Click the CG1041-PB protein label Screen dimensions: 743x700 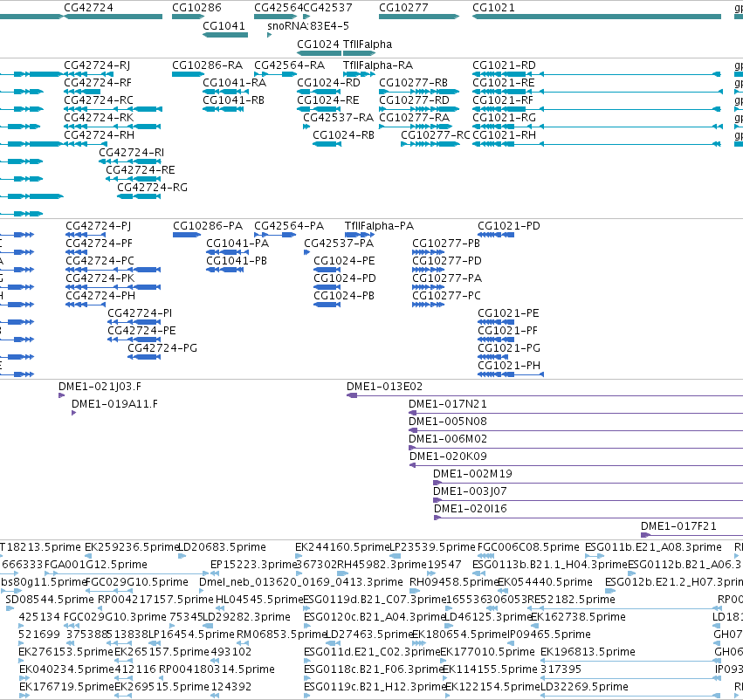coord(237,261)
